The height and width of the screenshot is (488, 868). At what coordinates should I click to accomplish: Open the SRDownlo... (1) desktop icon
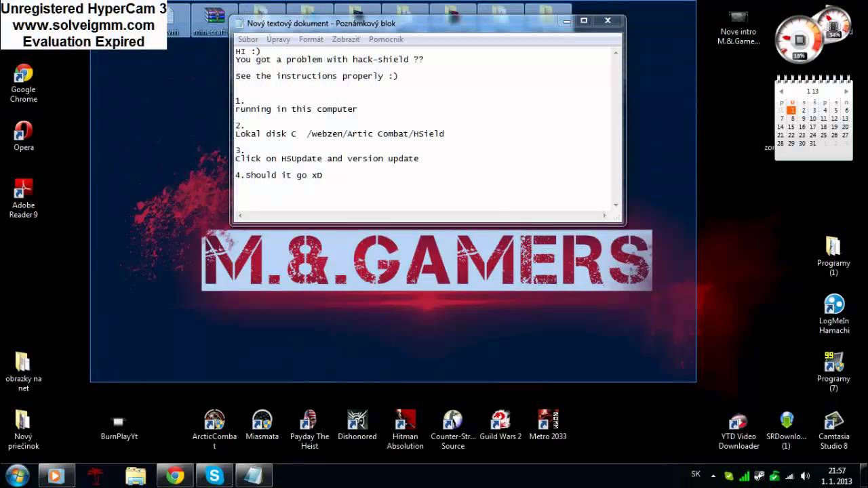point(786,431)
